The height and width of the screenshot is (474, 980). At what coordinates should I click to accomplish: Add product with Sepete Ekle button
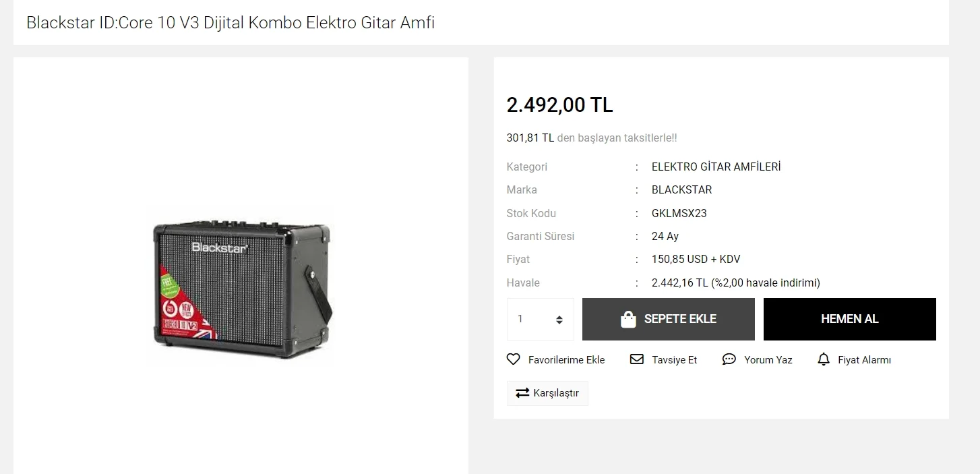(669, 319)
